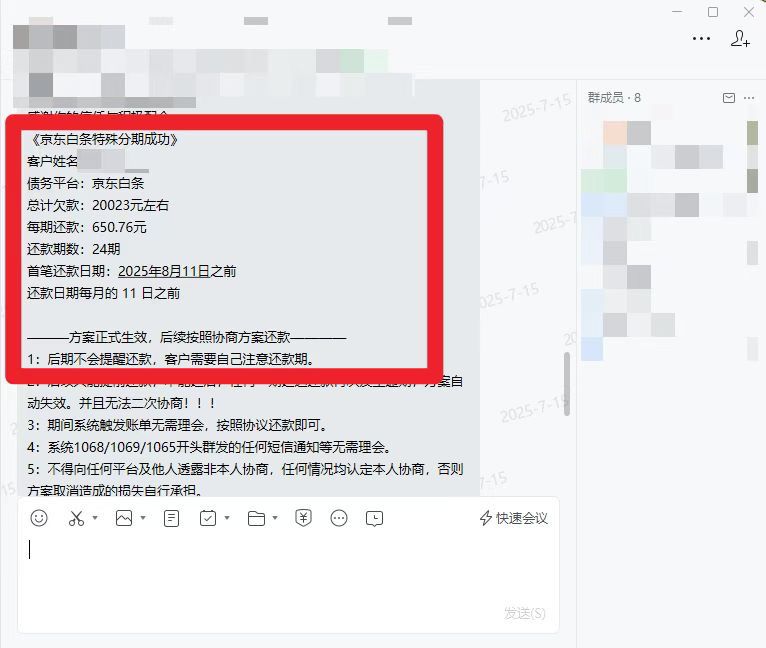Screen dimensions: 766x648
Task: Open the chat more-options dots menu
Action: (x=702, y=39)
